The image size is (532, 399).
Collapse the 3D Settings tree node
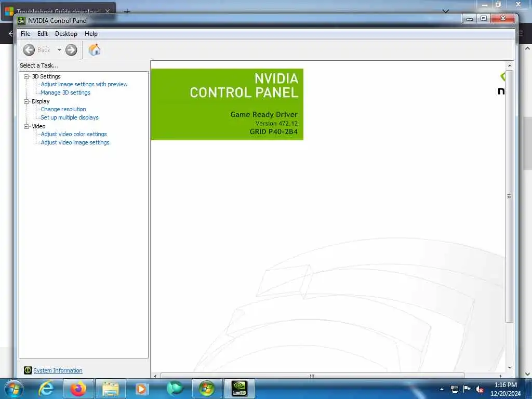click(x=26, y=77)
